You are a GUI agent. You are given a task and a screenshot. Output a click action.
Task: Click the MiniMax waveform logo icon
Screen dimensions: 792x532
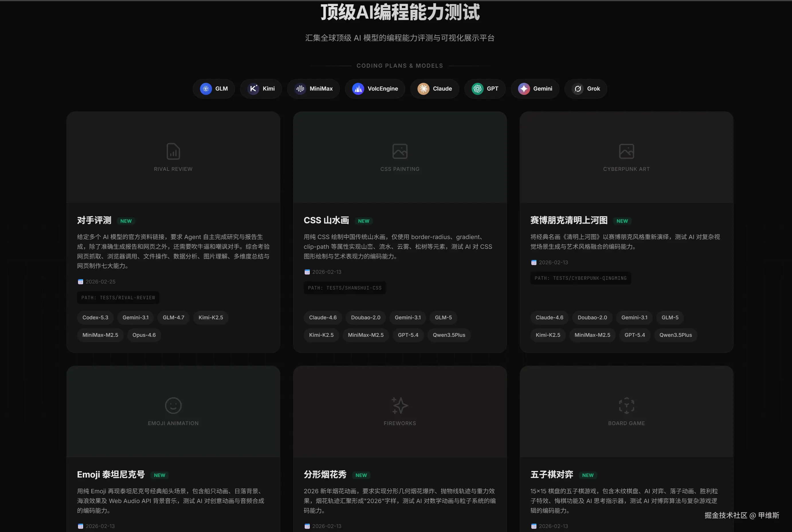(x=300, y=89)
